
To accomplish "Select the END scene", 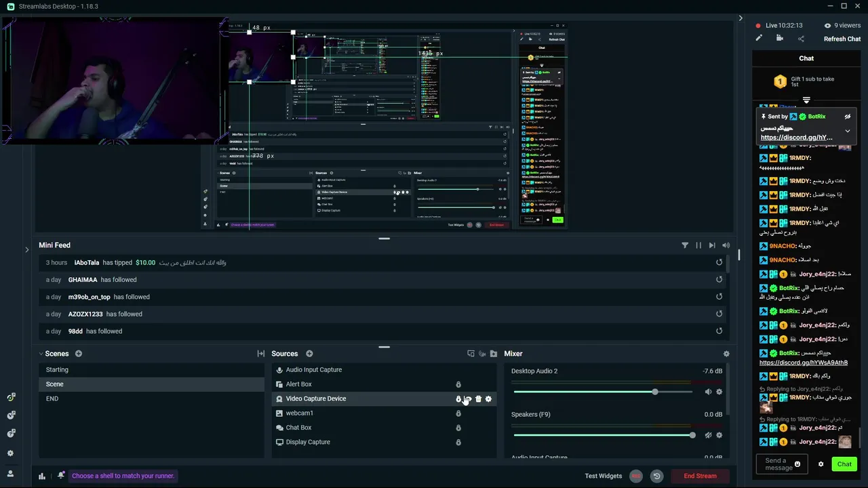I will click(x=151, y=399).
